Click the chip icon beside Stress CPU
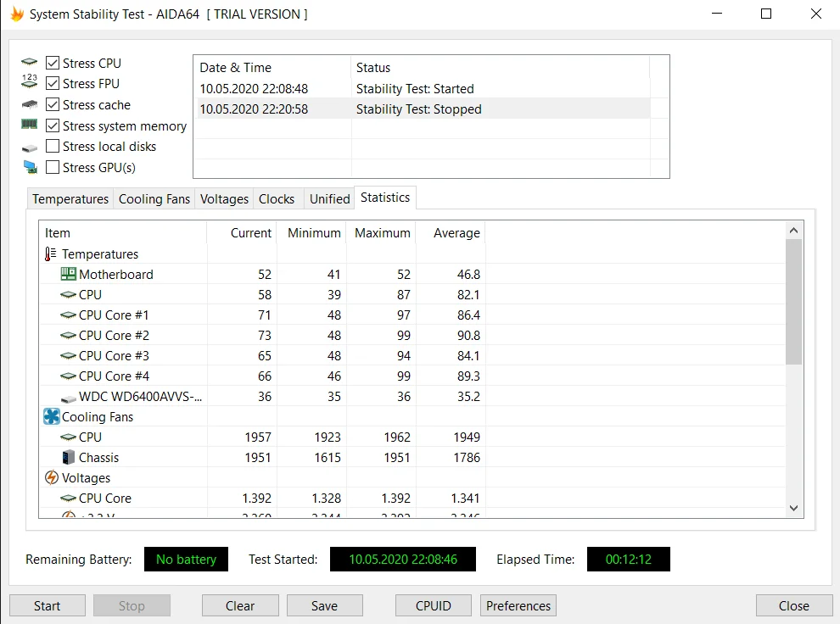840x624 pixels. [x=30, y=63]
